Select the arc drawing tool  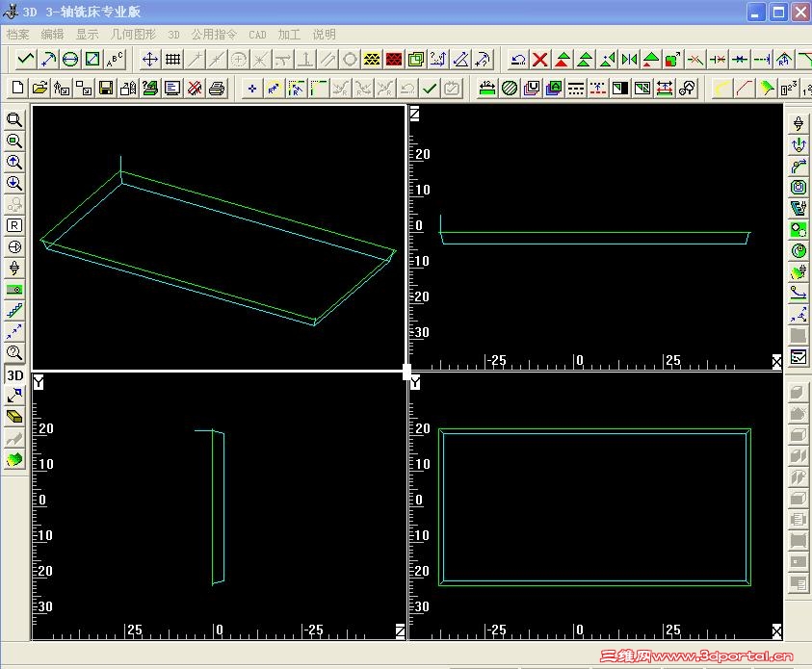(x=48, y=60)
